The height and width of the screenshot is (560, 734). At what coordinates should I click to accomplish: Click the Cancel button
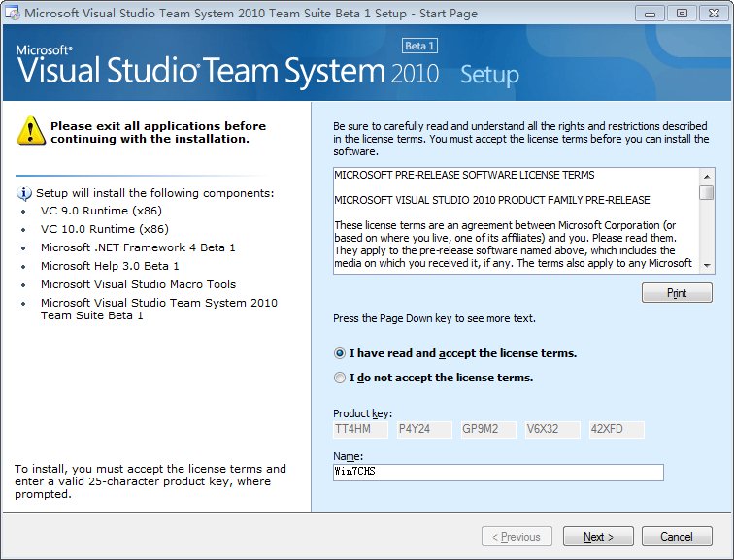(x=677, y=536)
